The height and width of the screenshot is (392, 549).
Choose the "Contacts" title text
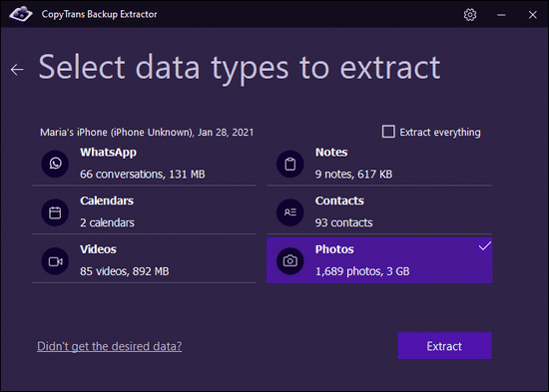tap(339, 200)
